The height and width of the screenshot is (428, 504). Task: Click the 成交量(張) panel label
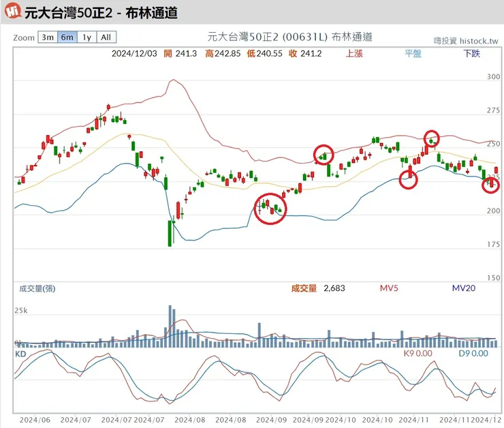[x=37, y=288]
